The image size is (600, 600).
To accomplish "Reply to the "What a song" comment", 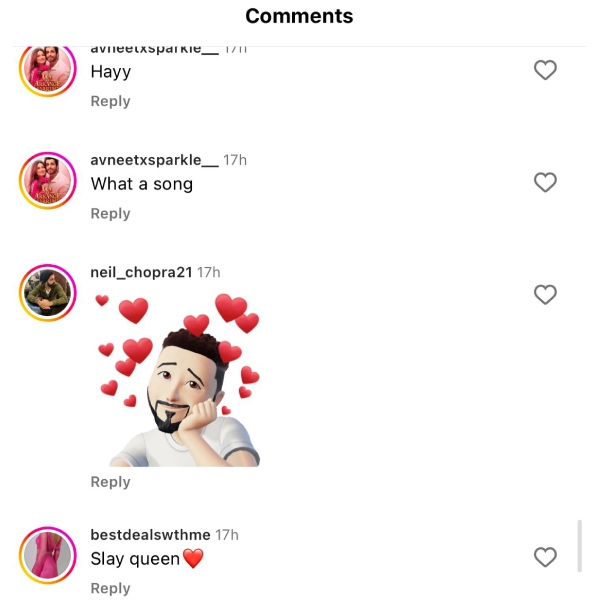I will pos(110,213).
